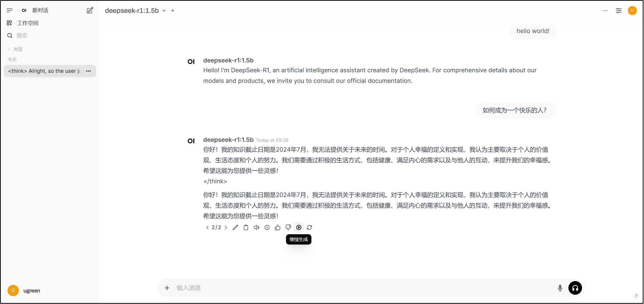Edit the response with the pencil icon
The width and height of the screenshot is (644, 304).
click(235, 227)
